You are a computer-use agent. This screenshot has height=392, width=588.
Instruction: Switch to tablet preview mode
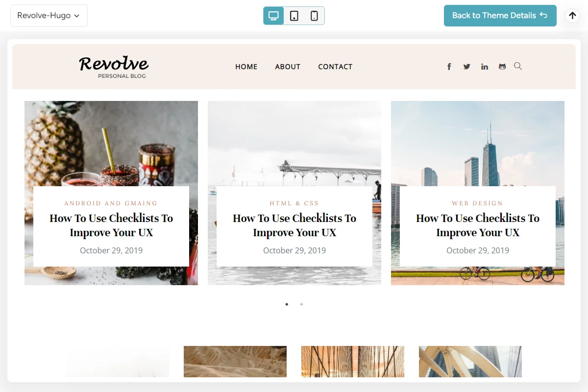tap(294, 16)
